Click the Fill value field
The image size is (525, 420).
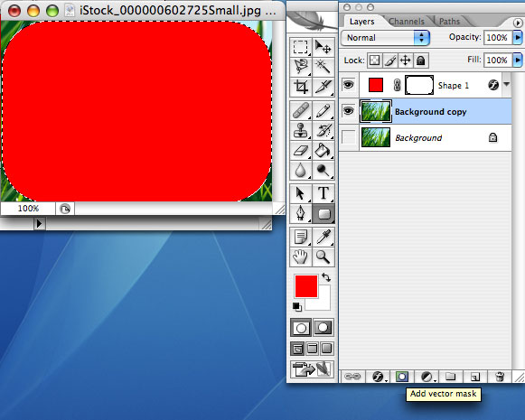(x=498, y=61)
